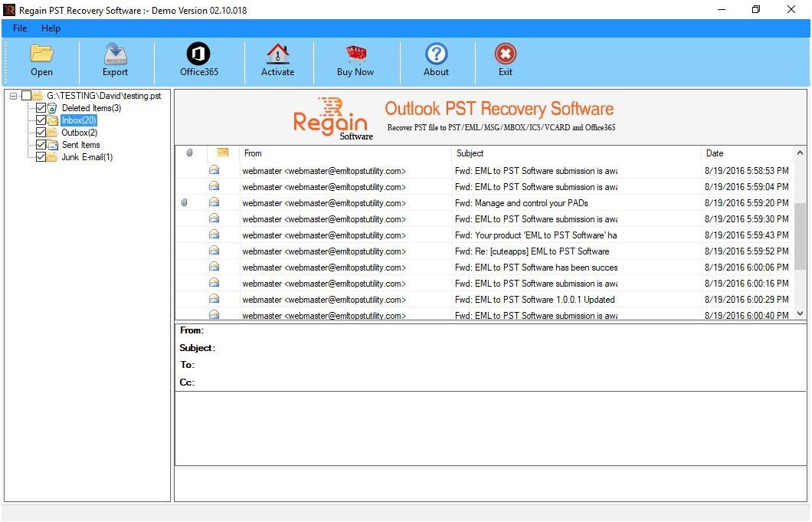Screen dimensions: 812x522
Task: Click date cell '8/19/2016 6:00:16 PM'
Action: 746,284
